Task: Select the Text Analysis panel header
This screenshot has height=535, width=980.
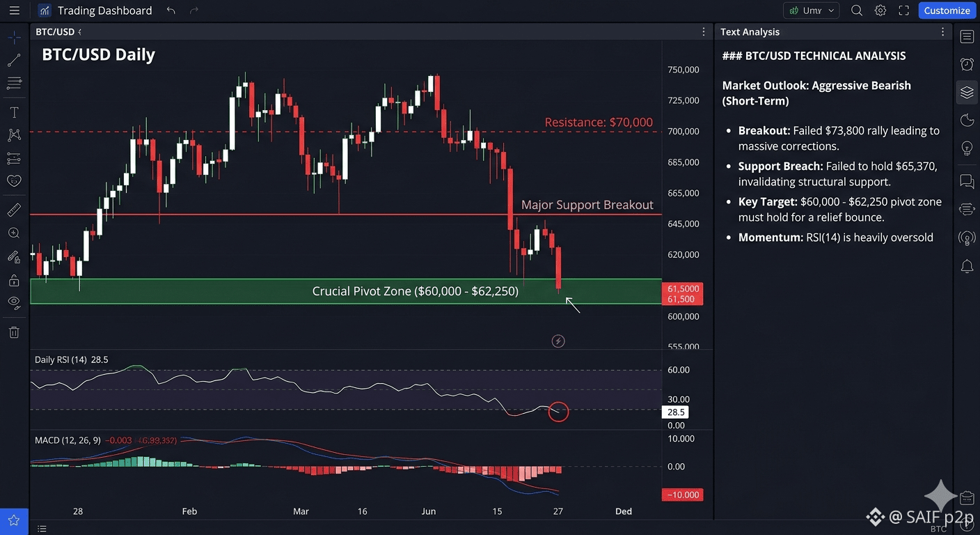Action: click(750, 32)
